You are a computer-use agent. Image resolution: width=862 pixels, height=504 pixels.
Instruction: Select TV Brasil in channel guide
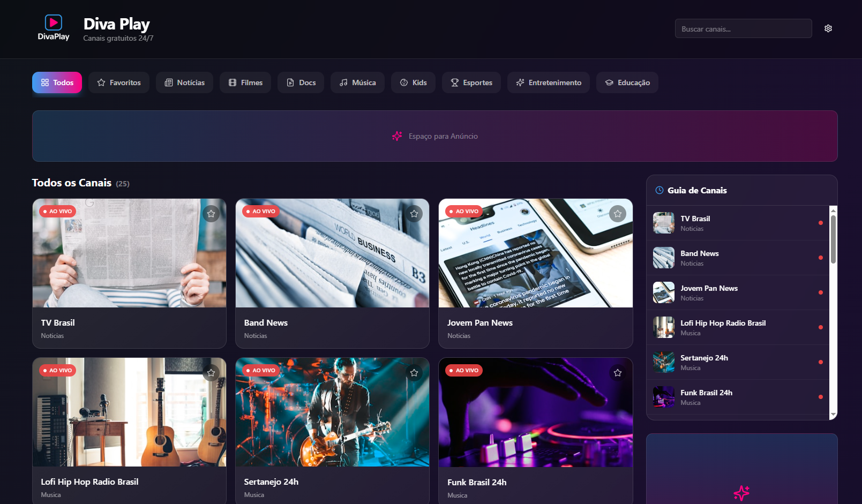point(738,223)
